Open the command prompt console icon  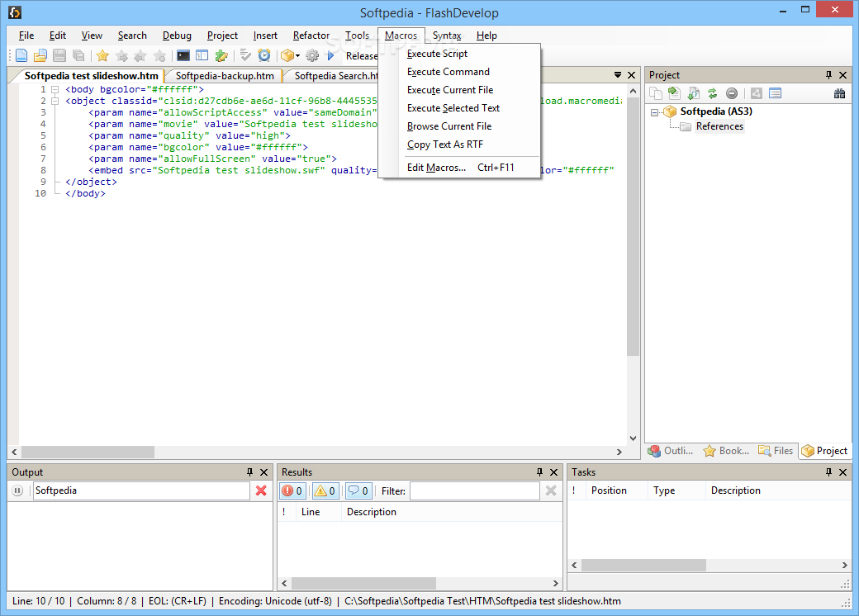pos(183,55)
